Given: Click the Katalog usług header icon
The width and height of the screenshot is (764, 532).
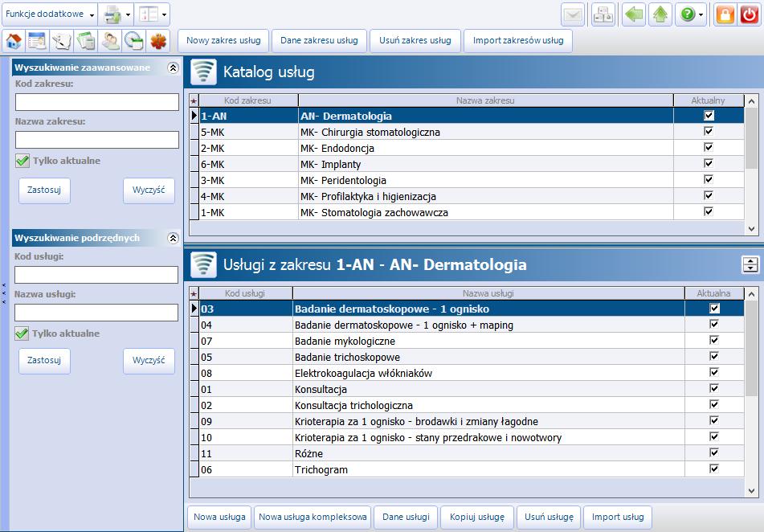Looking at the screenshot, I should point(203,72).
